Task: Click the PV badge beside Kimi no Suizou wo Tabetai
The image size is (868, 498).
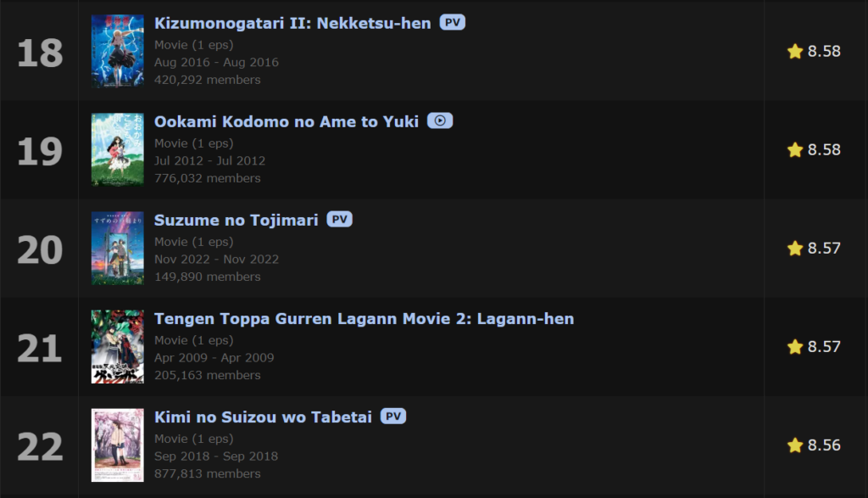Action: click(x=393, y=416)
